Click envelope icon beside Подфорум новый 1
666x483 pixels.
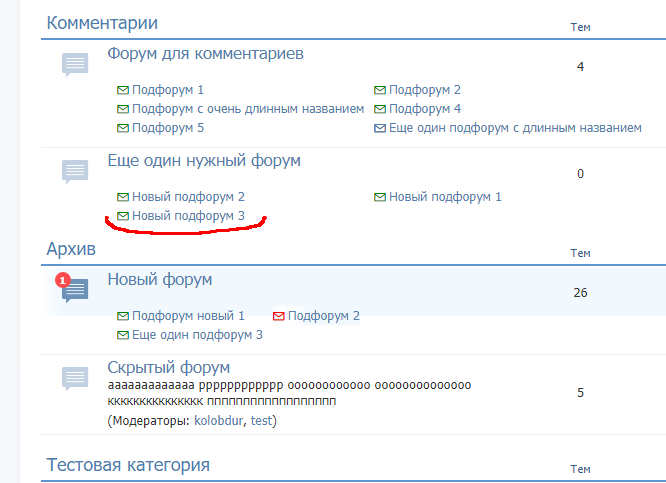(123, 316)
